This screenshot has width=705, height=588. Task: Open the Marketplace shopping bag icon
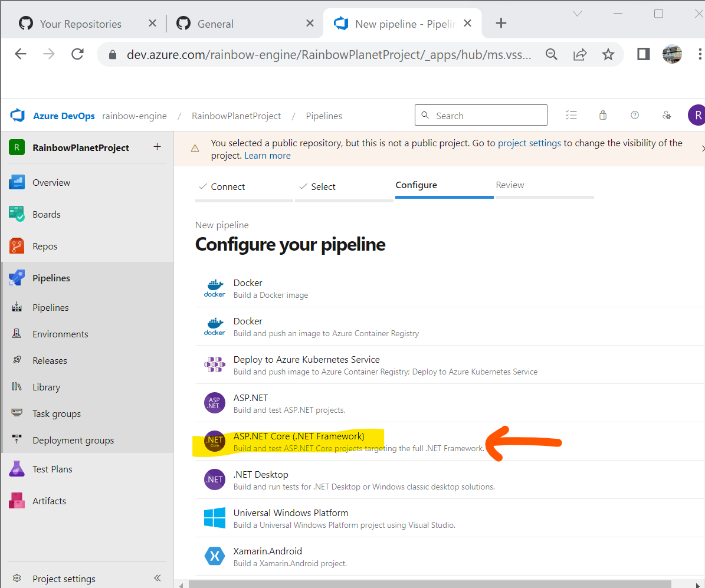point(603,115)
